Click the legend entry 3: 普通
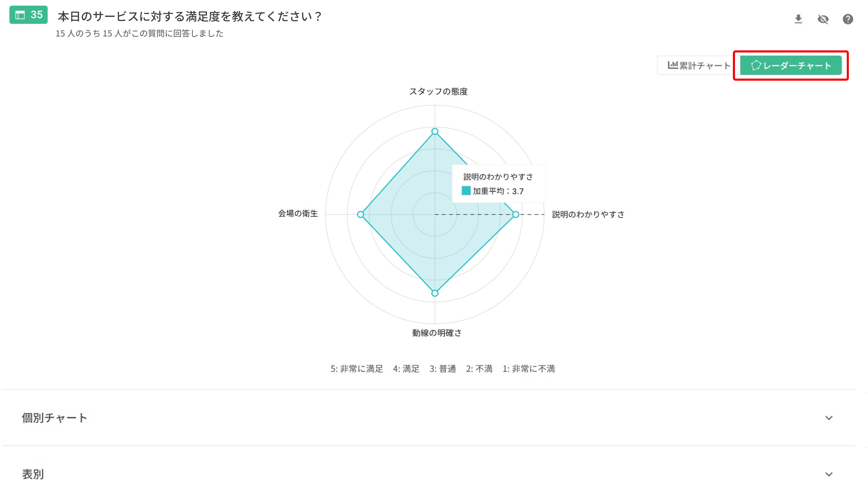The height and width of the screenshot is (493, 868). pos(443,369)
